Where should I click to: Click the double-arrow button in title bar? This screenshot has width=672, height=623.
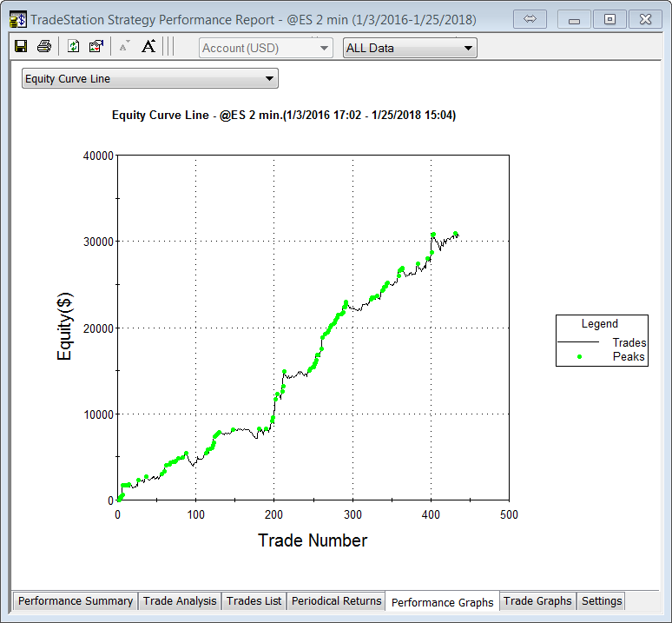coord(530,19)
